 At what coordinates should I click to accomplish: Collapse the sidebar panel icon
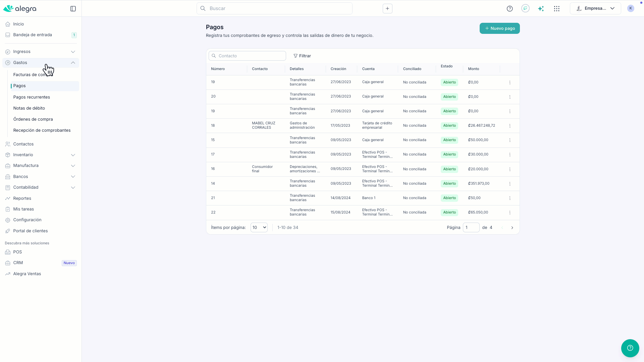tap(73, 9)
